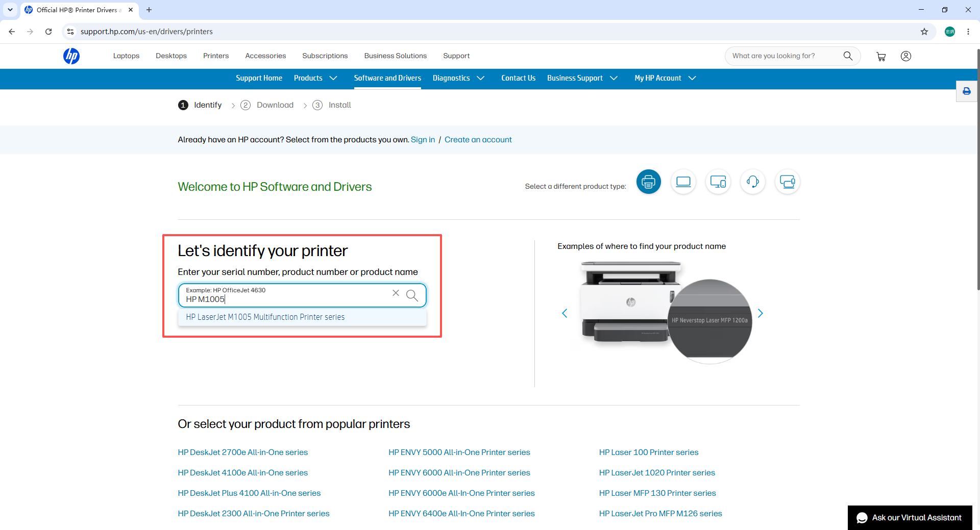The width and height of the screenshot is (980, 530).
Task: Click the header search magnifier icon
Action: [x=848, y=56]
